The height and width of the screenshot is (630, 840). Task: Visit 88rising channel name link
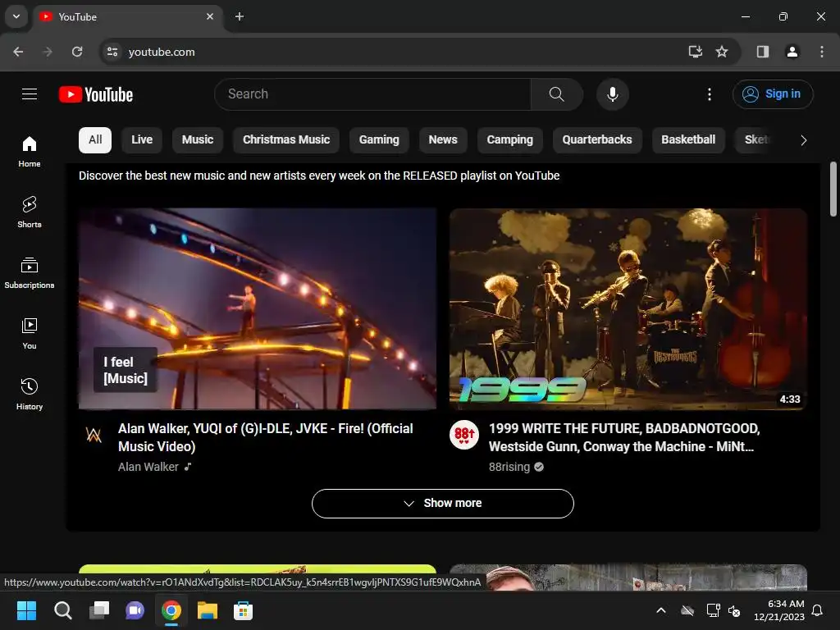(x=509, y=467)
